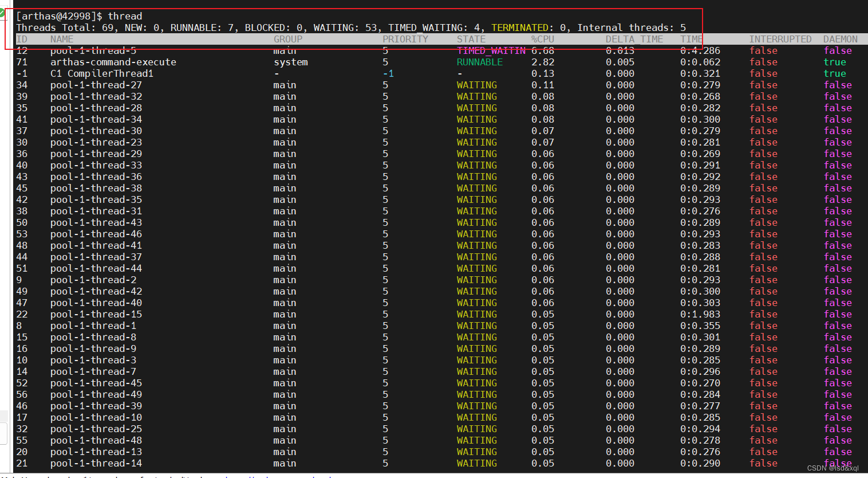Select thread name pool-1-thread-44
The height and width of the screenshot is (478, 868).
tap(96, 268)
